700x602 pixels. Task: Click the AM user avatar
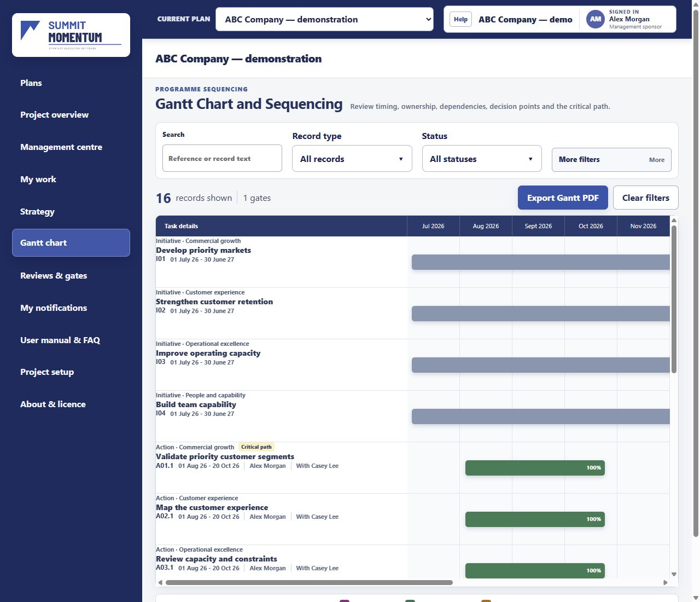pyautogui.click(x=595, y=19)
